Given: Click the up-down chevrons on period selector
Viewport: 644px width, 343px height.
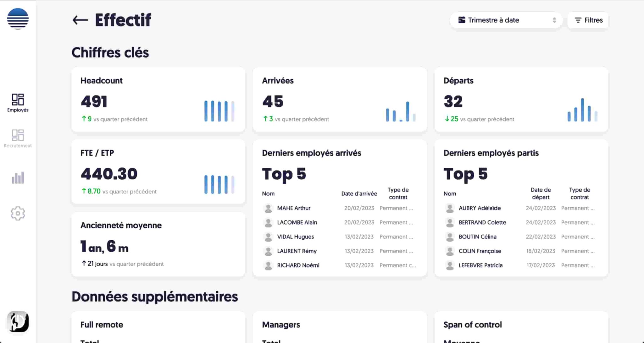Looking at the screenshot, I should [x=554, y=20].
